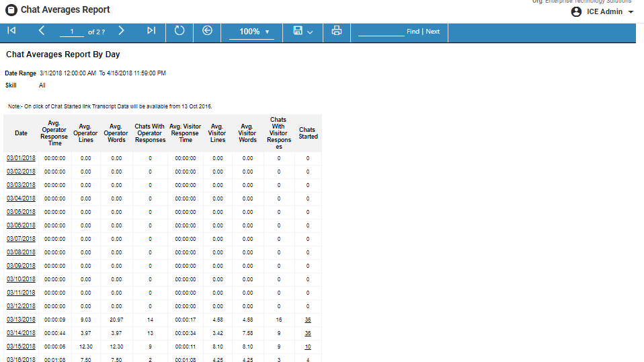Screen dimensions: 644x362
Task: Open Chats Started value for 03/15/2018
Action: [308, 347]
